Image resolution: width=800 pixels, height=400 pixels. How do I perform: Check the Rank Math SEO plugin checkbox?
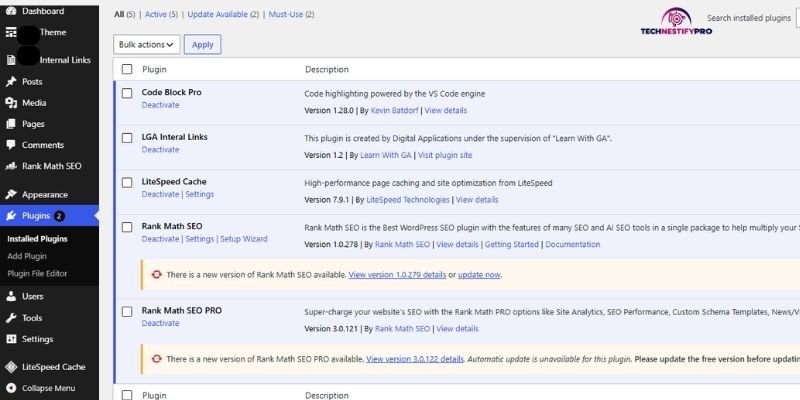127,227
